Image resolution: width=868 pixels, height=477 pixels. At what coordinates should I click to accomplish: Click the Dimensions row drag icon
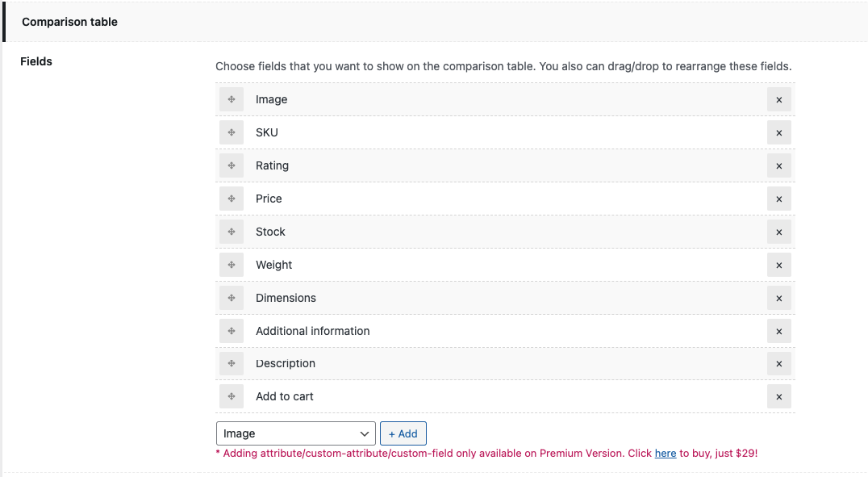click(x=232, y=298)
